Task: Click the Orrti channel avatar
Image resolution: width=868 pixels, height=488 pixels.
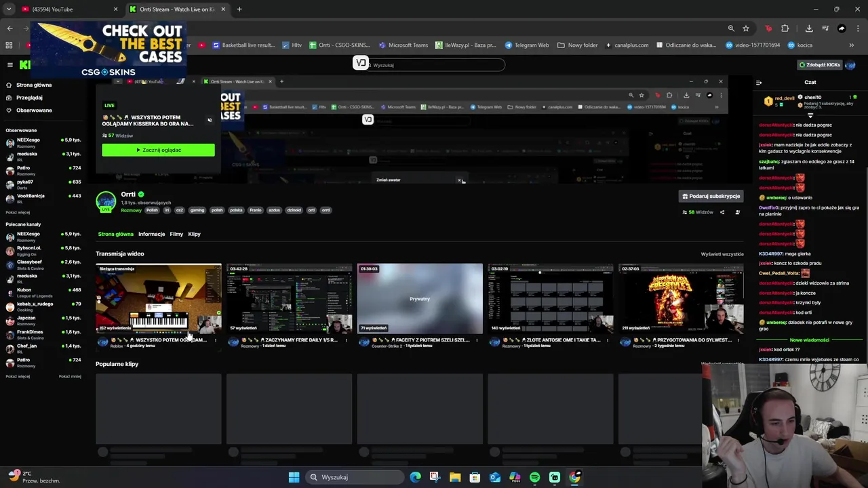Action: (x=106, y=201)
